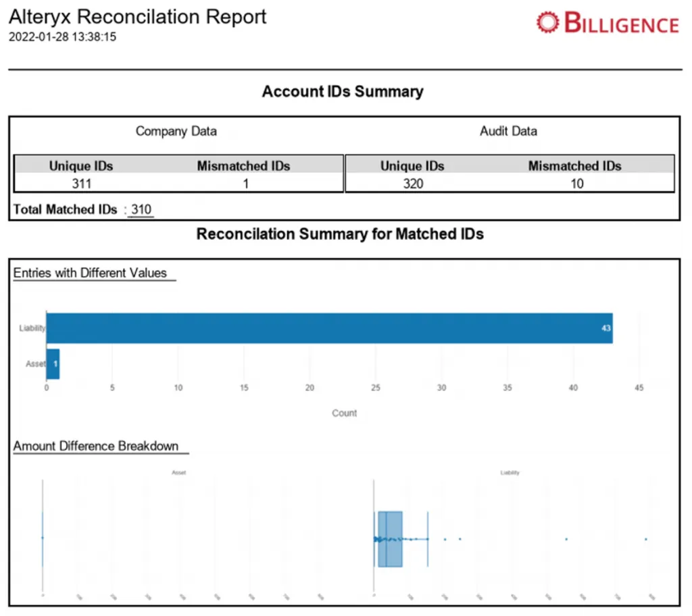
Task: Select "Reconcilation Summary for Matched IDs" heading
Action: tap(340, 234)
